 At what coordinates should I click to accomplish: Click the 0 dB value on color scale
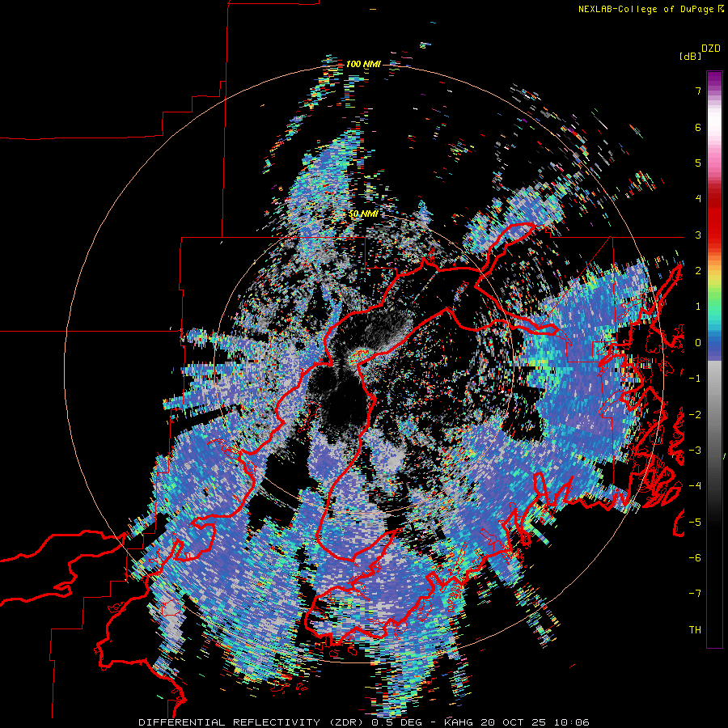tap(698, 343)
